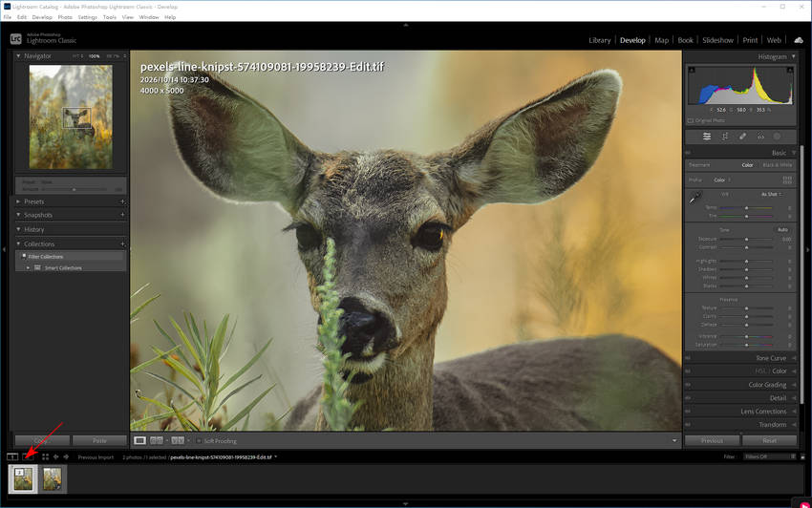812x508 pixels.
Task: Collapse the Snapshots panel
Action: (x=19, y=215)
